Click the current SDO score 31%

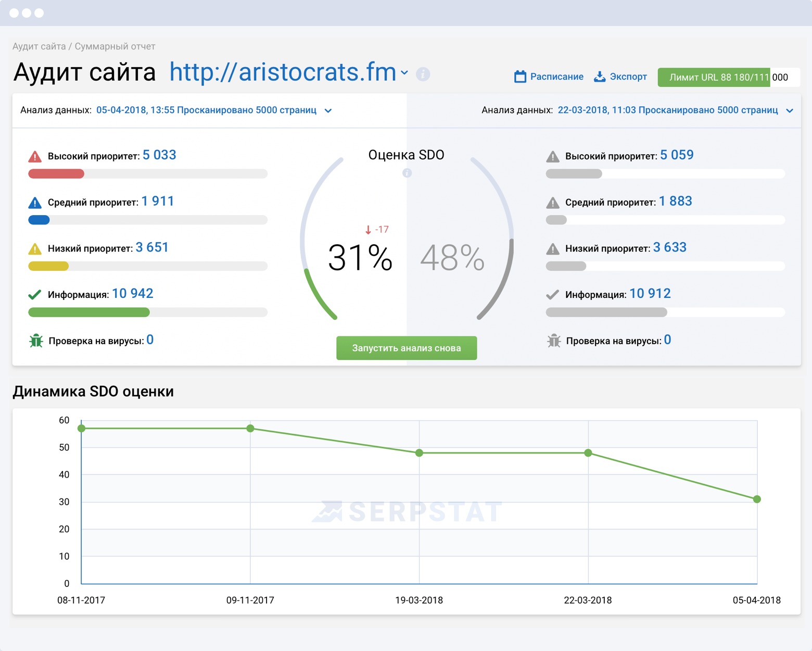point(360,258)
